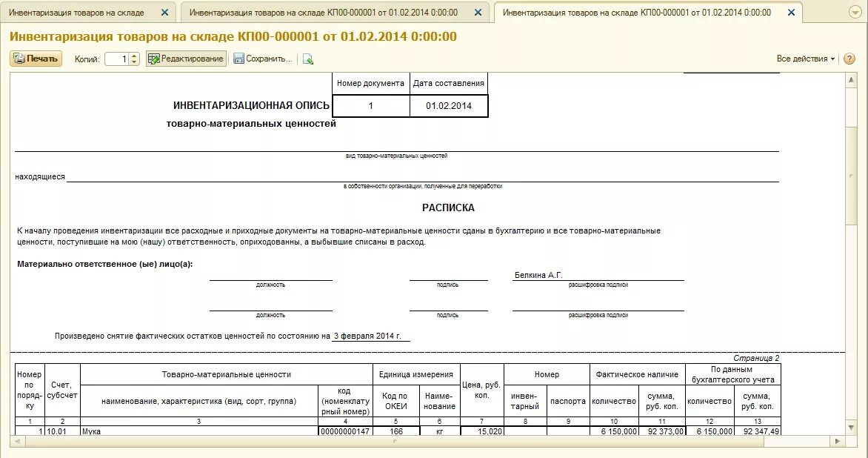Click header 'Дата составления'

(448, 83)
